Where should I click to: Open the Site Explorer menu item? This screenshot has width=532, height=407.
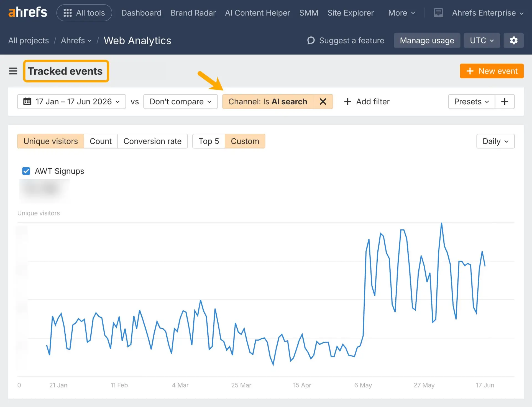pyautogui.click(x=351, y=13)
